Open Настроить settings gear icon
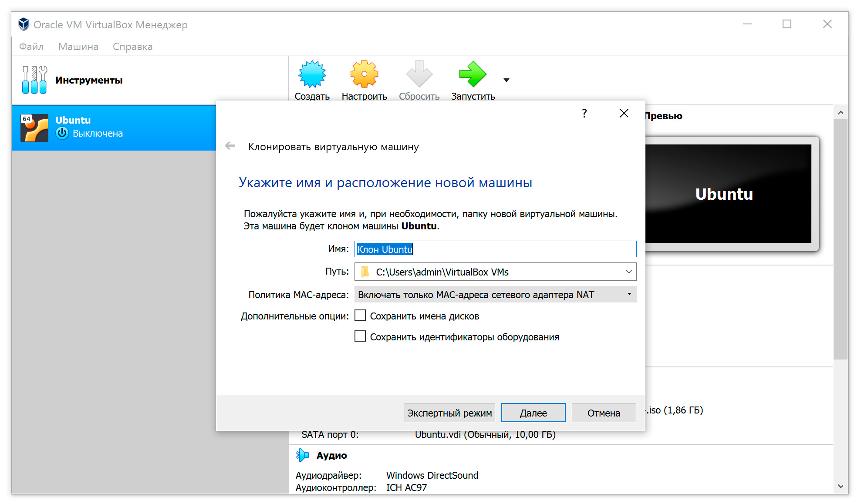This screenshot has width=861, height=504. coord(364,74)
